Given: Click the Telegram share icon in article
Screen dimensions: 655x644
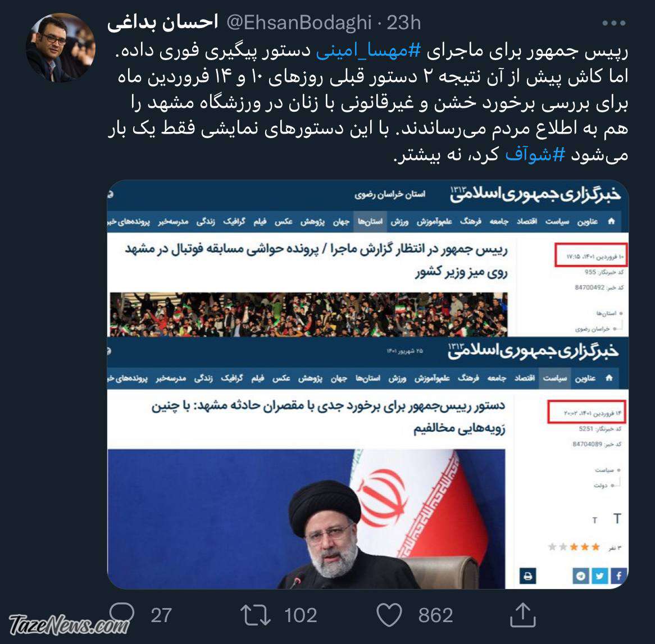Looking at the screenshot, I should point(580,576).
